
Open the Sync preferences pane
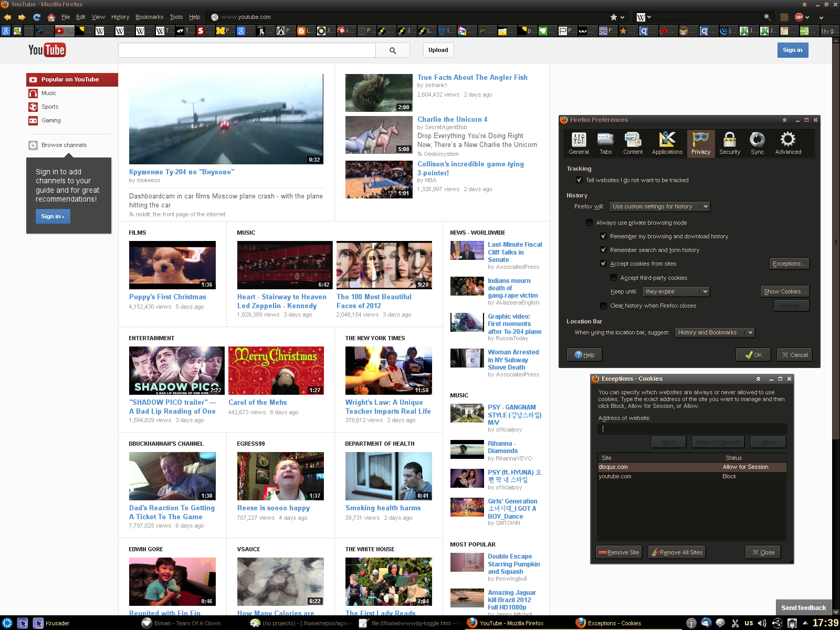point(757,143)
